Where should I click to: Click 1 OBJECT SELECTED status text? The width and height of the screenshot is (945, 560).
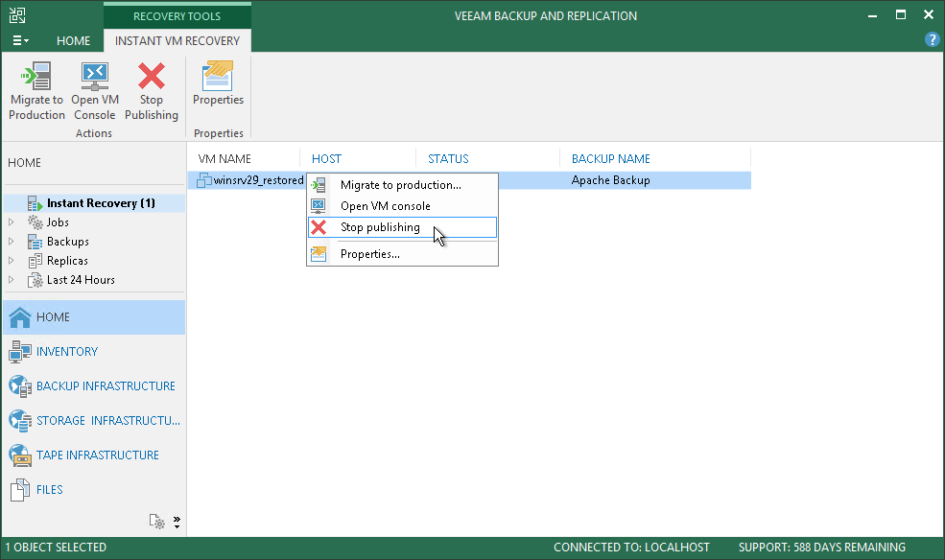56,548
